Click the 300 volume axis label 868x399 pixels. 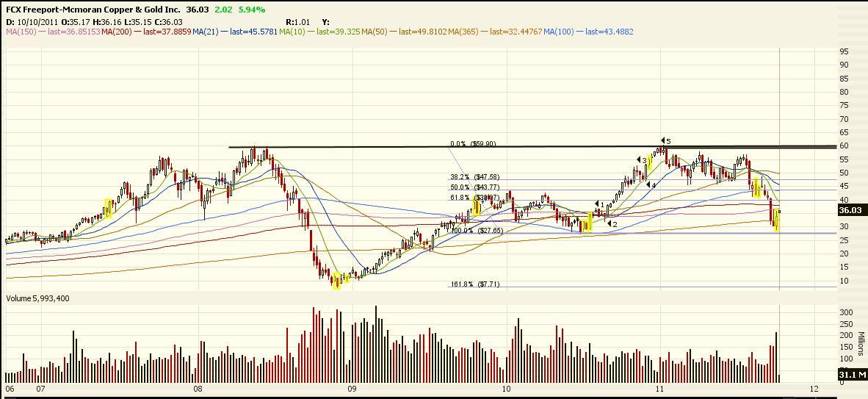[x=845, y=312]
